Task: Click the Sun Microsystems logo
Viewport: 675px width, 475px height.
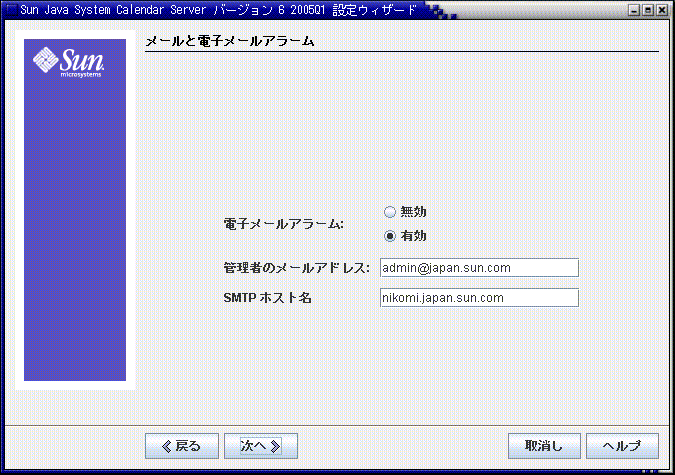Action: (68, 62)
